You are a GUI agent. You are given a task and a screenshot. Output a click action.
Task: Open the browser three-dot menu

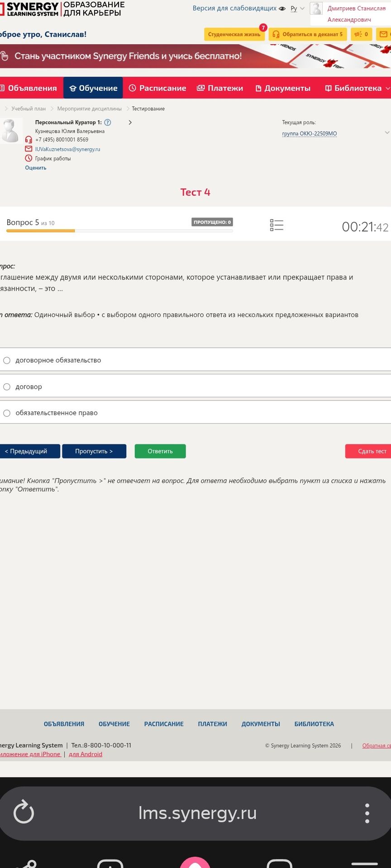pos(367,813)
